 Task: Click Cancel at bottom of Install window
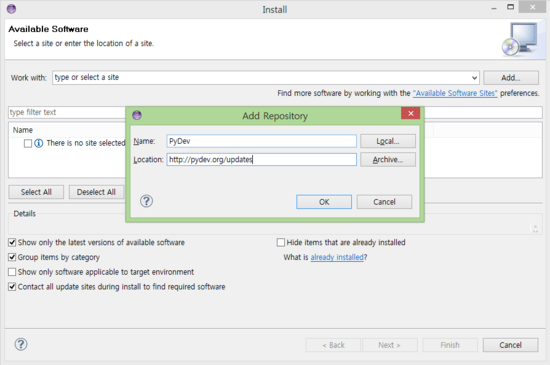tap(510, 345)
